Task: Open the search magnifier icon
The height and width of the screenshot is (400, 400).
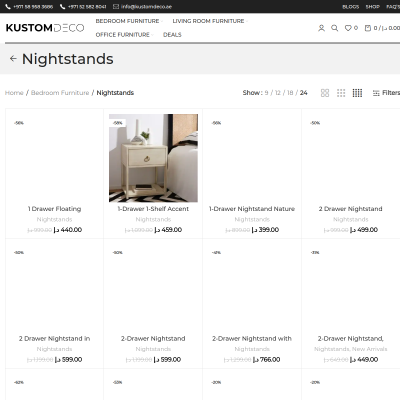Action: coord(334,28)
